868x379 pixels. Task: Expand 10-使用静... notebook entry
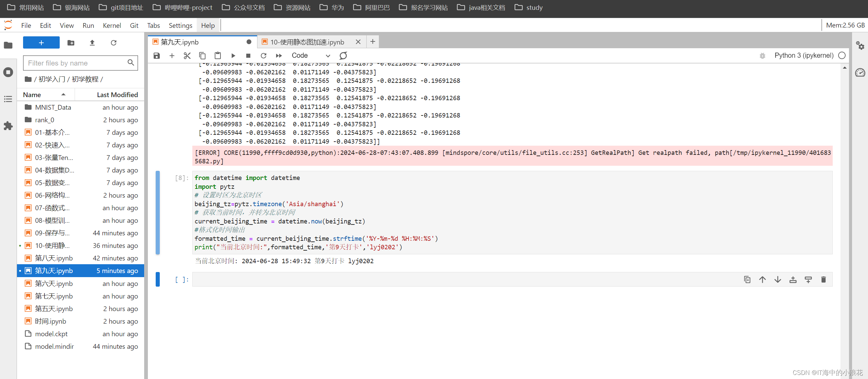[54, 246]
